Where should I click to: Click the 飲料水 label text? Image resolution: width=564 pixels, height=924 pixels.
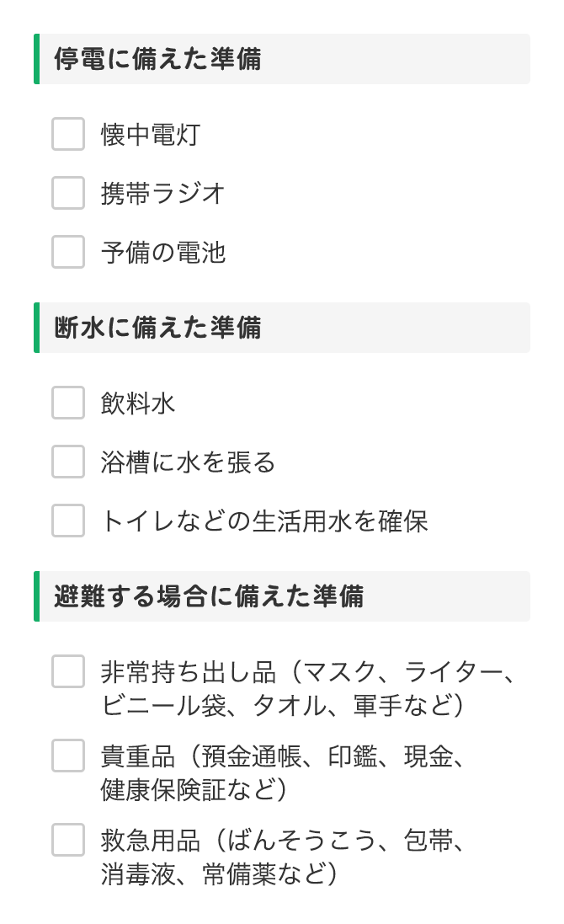(x=138, y=403)
